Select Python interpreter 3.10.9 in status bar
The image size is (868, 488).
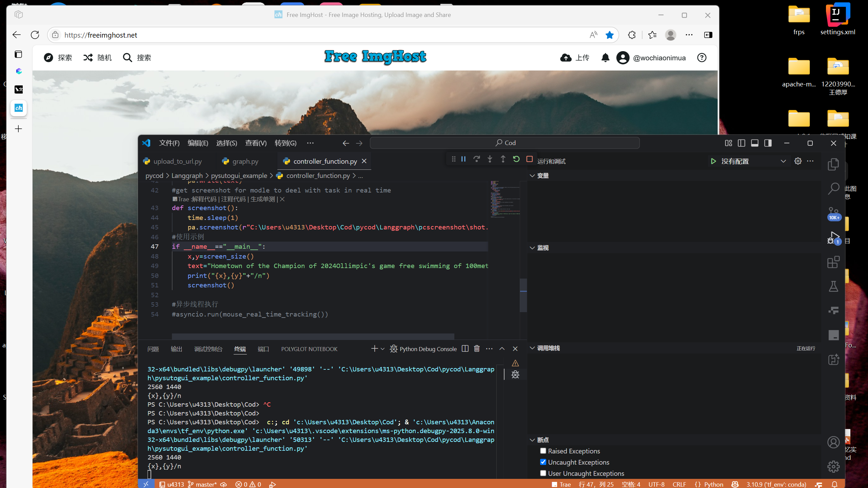click(x=776, y=484)
